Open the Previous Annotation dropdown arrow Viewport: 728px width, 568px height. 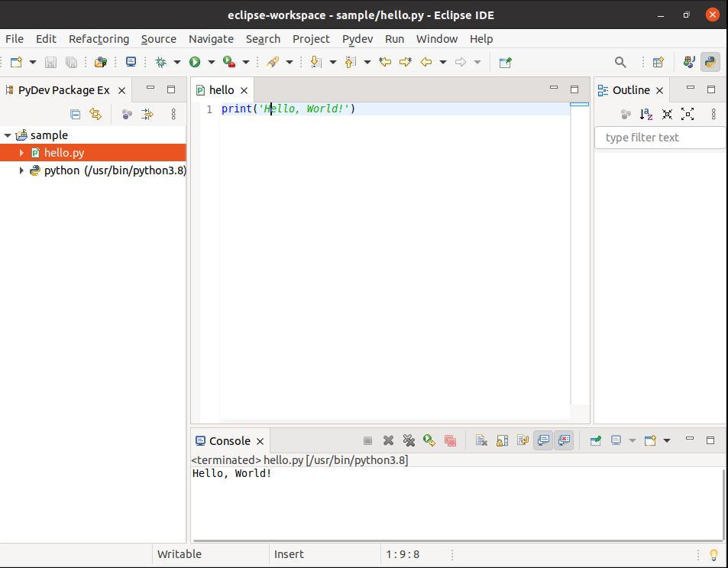(x=367, y=62)
